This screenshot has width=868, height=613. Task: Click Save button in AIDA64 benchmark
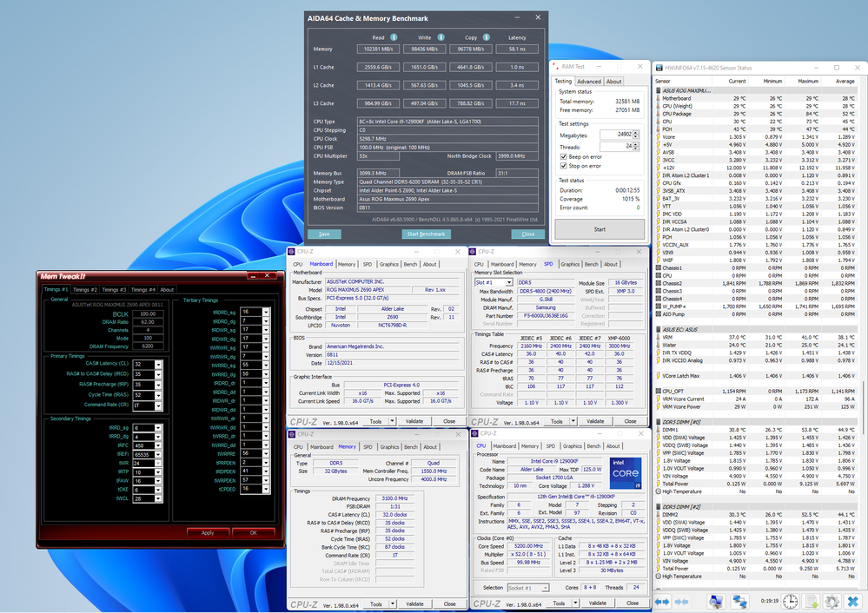coord(324,234)
